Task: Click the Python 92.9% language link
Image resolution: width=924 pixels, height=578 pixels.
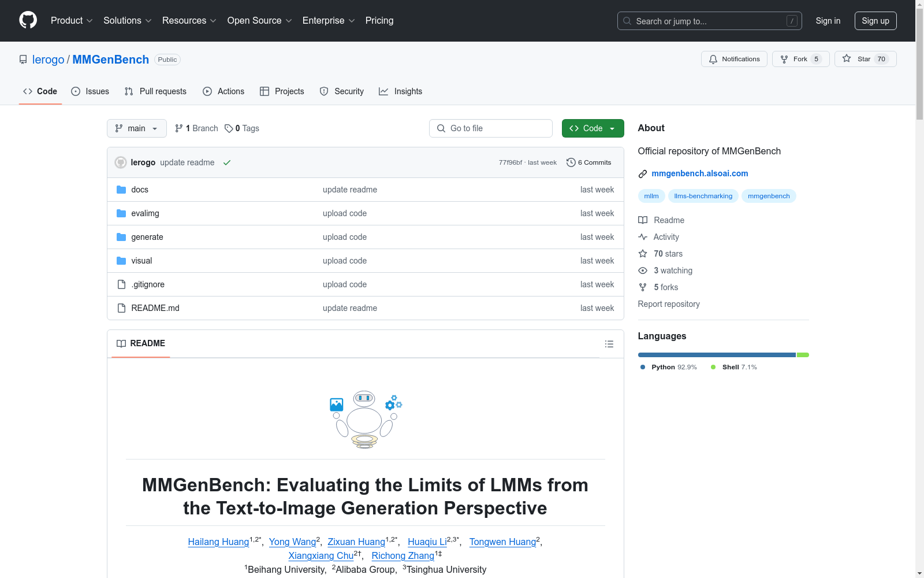Action: (669, 367)
